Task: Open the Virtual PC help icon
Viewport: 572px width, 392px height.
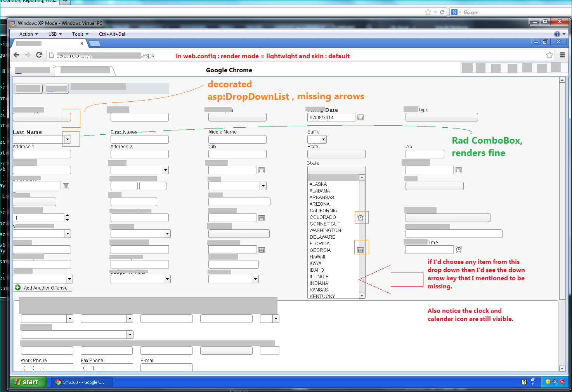Action: tap(557, 34)
